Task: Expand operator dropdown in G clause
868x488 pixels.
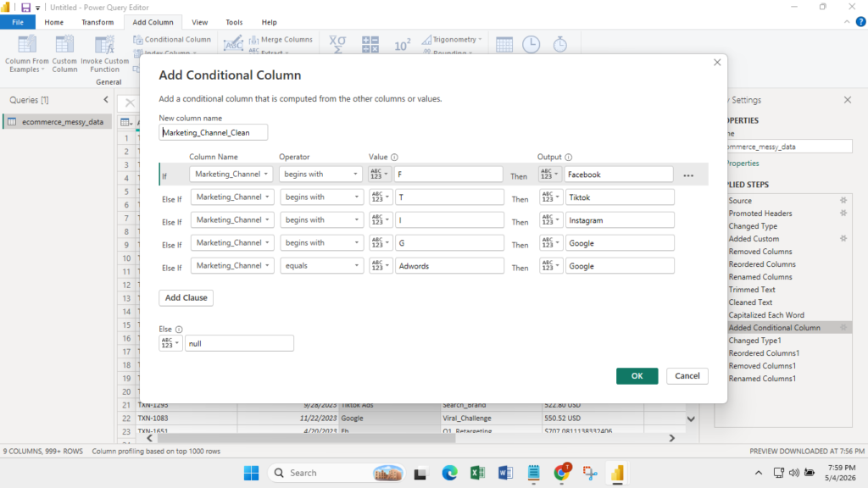Action: tap(321, 243)
